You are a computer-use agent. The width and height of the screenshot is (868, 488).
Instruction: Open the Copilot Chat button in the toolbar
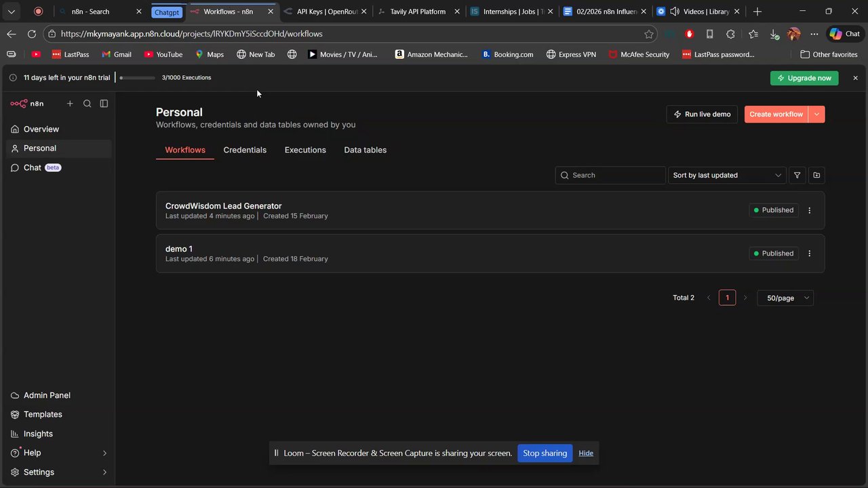[844, 34]
